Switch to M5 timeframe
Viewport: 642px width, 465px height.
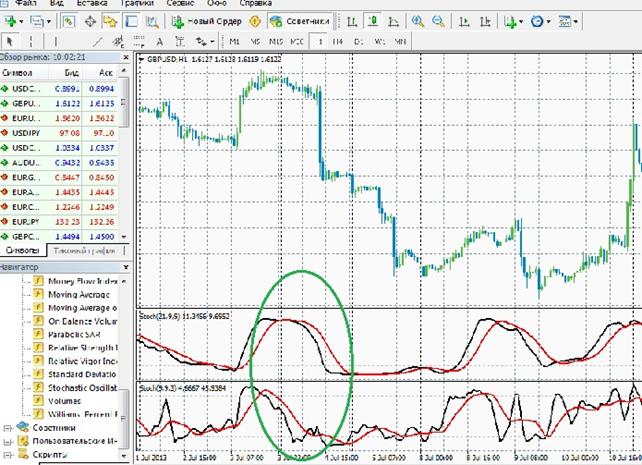tap(255, 41)
